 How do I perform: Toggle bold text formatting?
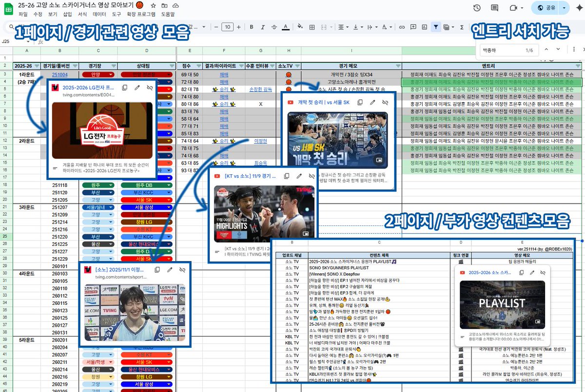(x=251, y=27)
